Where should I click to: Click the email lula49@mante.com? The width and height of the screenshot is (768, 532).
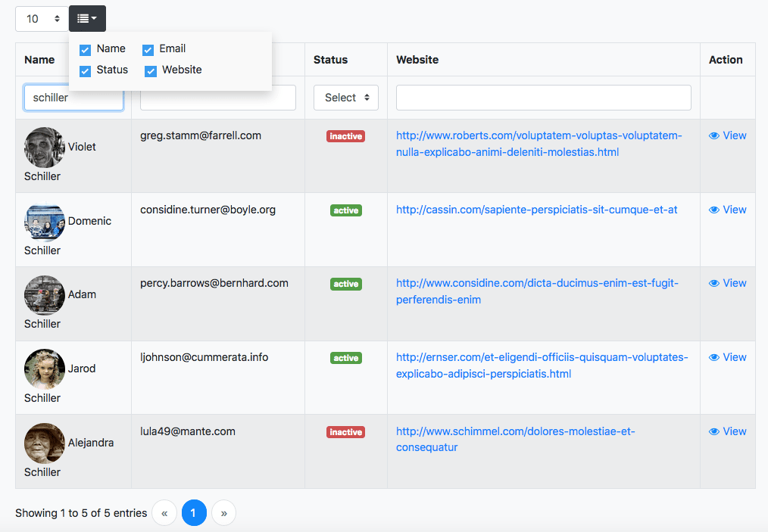(188, 431)
